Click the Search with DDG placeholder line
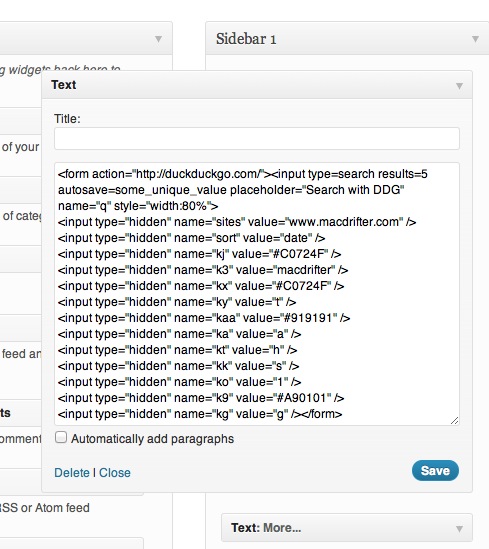Screen dimensions: 489x549 231,190
